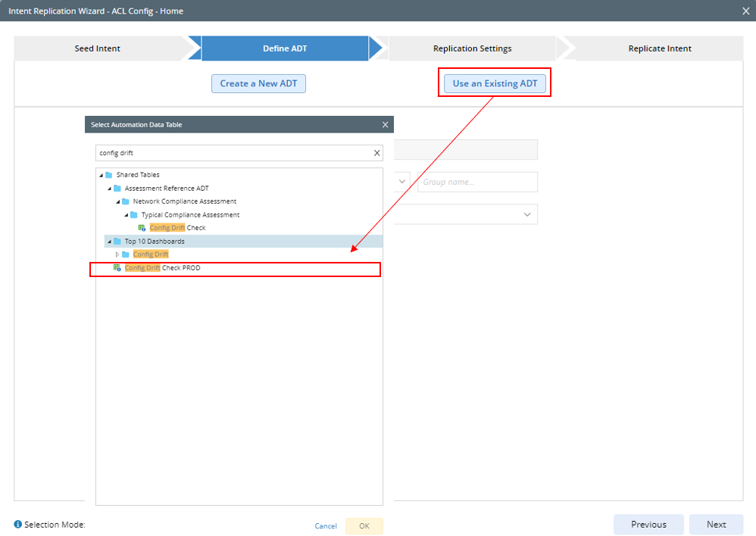Go to the Seed Intent step
Image resolution: width=756 pixels, height=536 pixels.
tap(98, 48)
